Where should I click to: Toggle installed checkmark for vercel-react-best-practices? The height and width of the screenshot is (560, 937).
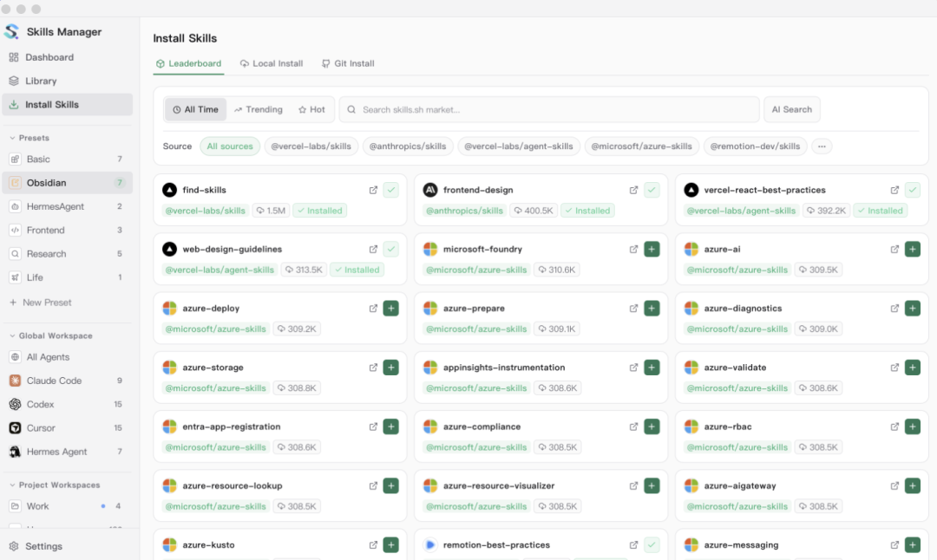[912, 190]
